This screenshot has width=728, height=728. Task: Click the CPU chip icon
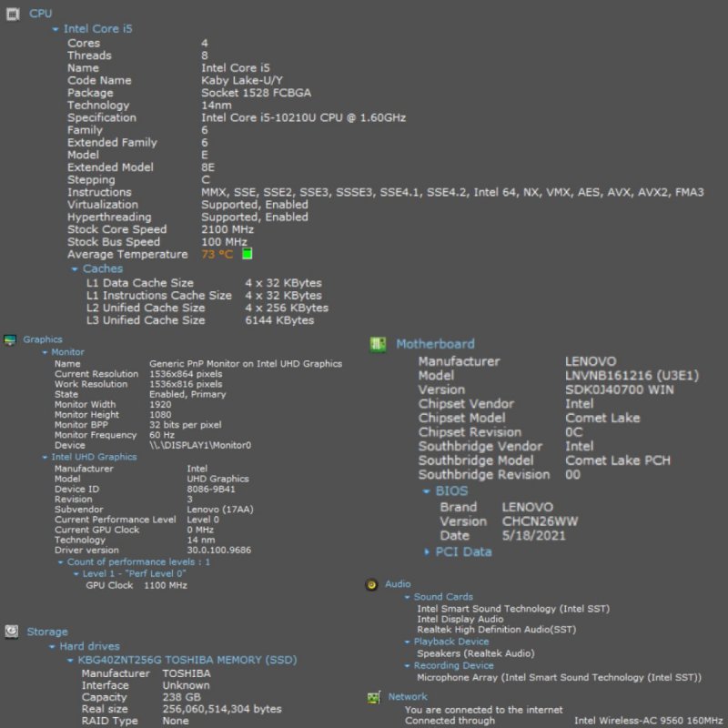(13, 14)
